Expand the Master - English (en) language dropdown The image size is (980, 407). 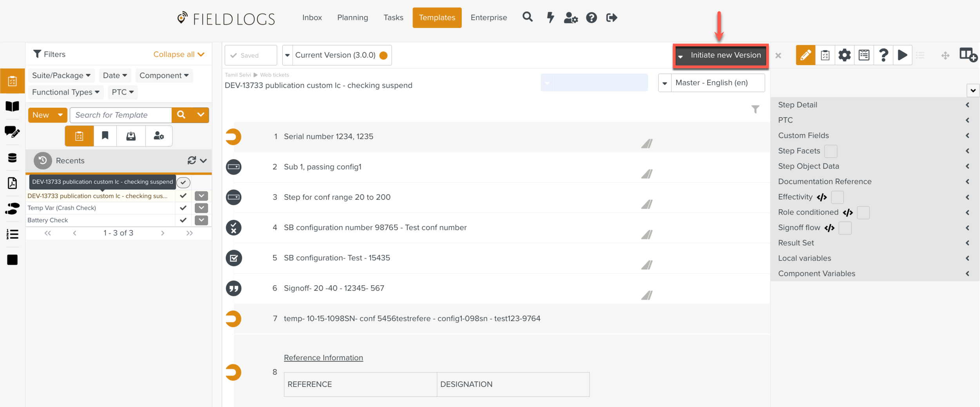click(664, 83)
